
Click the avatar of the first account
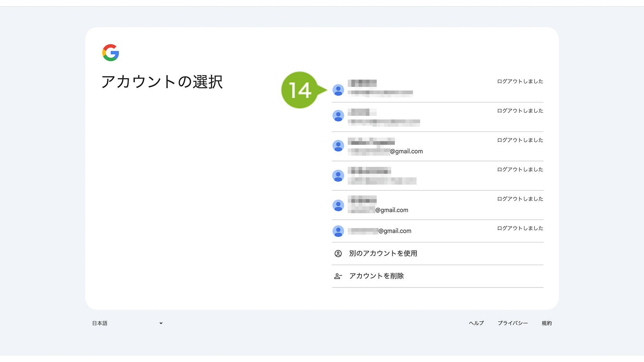pos(338,90)
